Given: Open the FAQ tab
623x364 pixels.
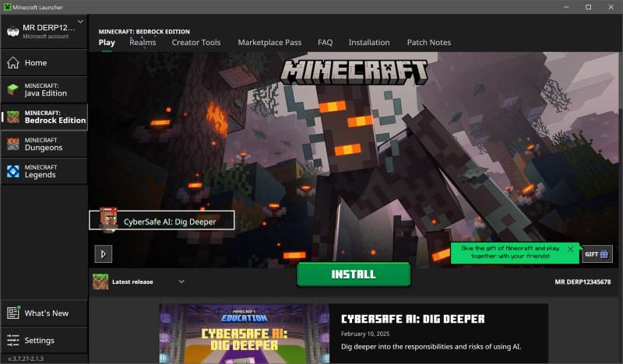Looking at the screenshot, I should pos(325,43).
